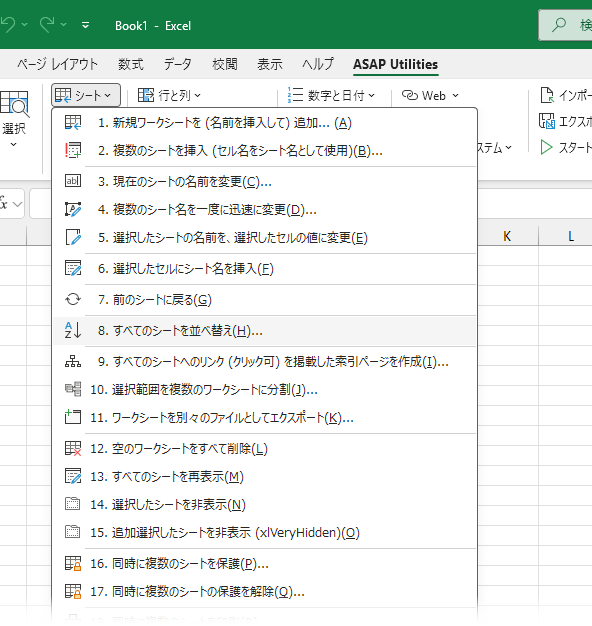Choose 複数のシートを挿入 menu entry
Screen dimensions: 592x626
[x=265, y=151]
